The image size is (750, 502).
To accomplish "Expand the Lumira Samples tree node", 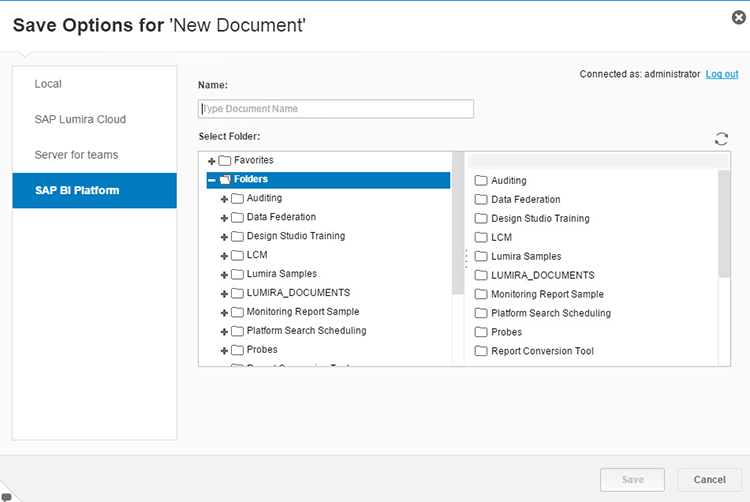I will [225, 274].
